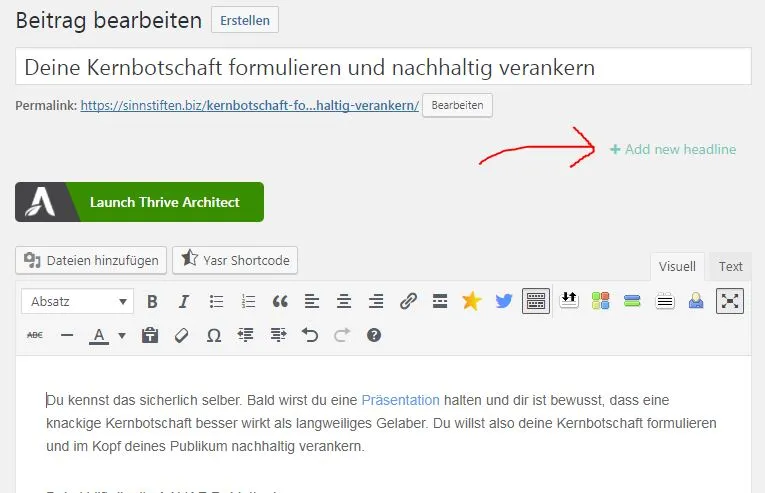The height and width of the screenshot is (493, 765).
Task: Open keyboard shortcuts help icon
Action: (x=374, y=335)
